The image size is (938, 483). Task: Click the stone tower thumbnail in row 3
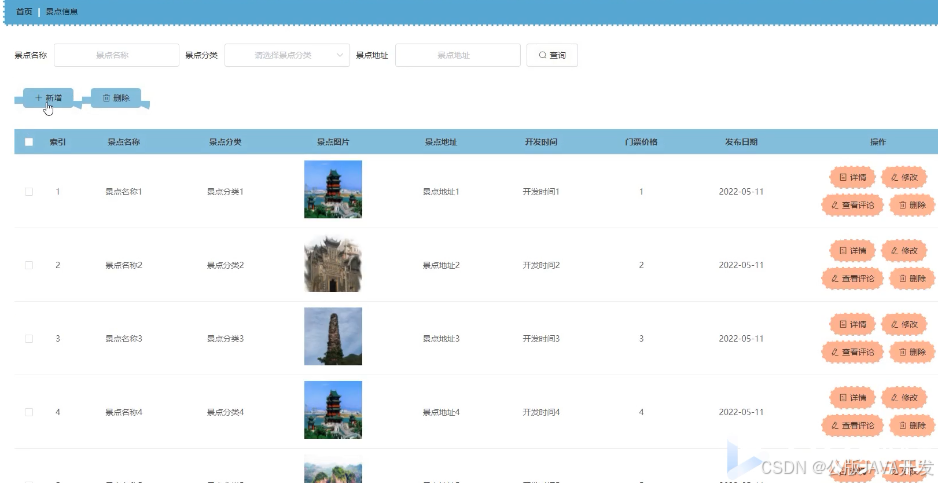pos(333,336)
